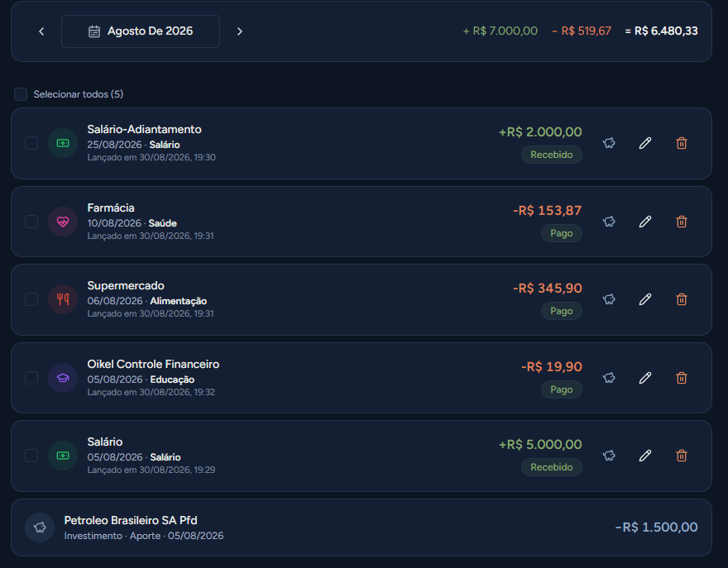
Task: Click the Oikel graduation cap icon
Action: tap(63, 378)
